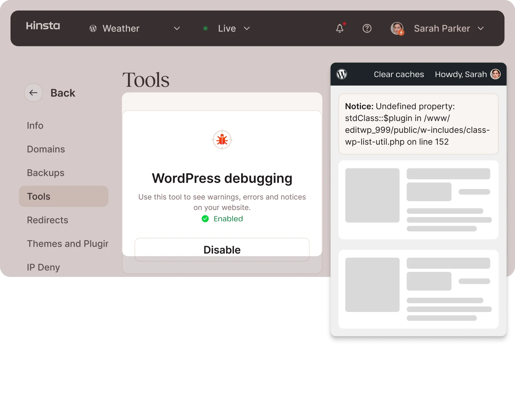Click Sarah Parker's profile avatar

point(397,29)
